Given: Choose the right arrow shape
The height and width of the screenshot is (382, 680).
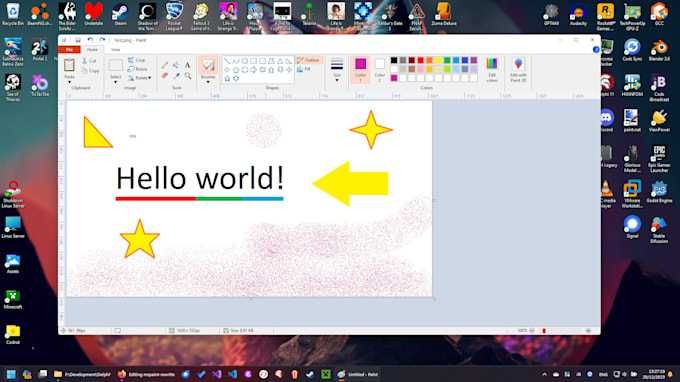Looking at the screenshot, I should click(254, 69).
